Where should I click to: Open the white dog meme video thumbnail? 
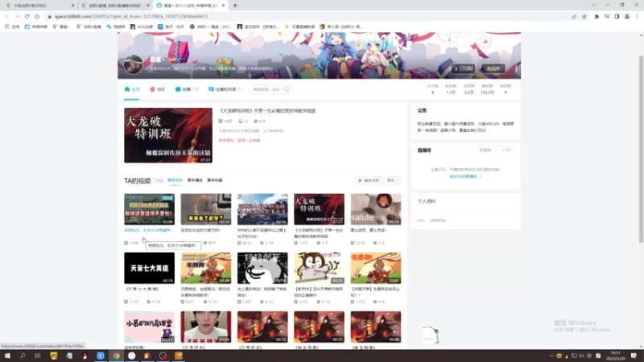coord(262,268)
